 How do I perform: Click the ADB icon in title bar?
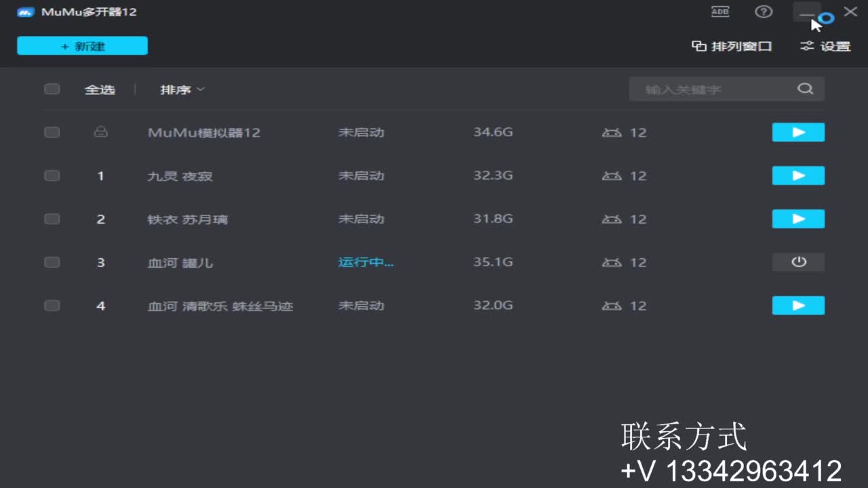(x=720, y=12)
